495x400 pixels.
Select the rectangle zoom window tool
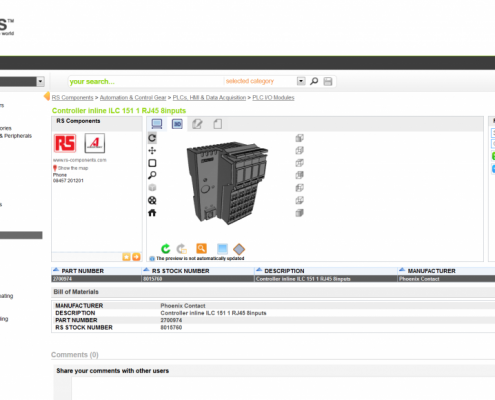click(x=152, y=163)
